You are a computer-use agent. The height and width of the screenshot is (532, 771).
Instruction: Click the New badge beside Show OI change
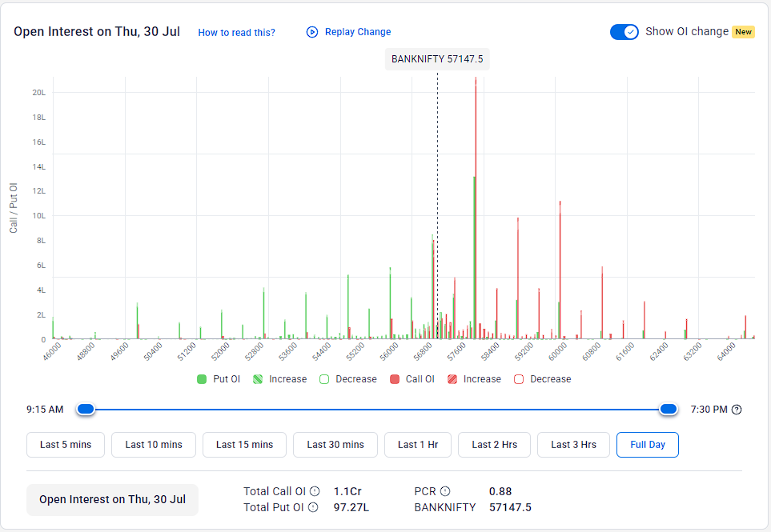click(x=744, y=32)
